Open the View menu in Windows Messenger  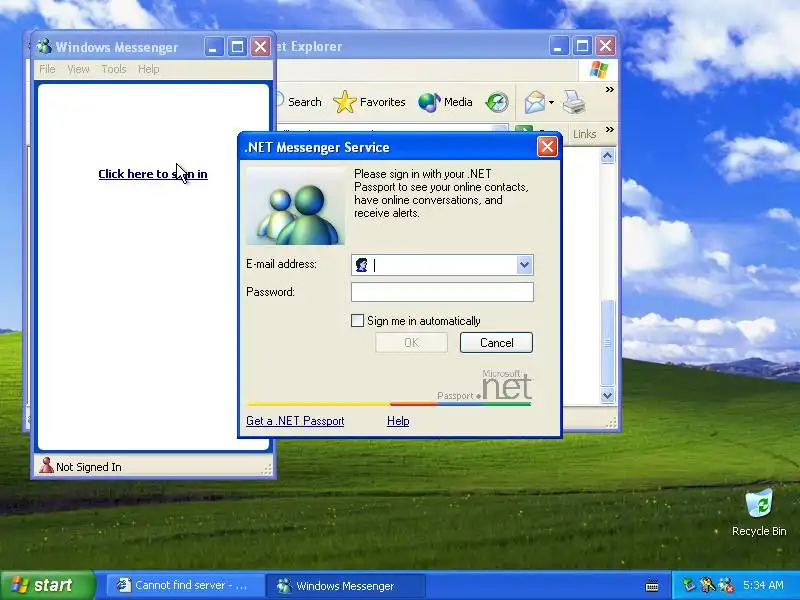78,69
